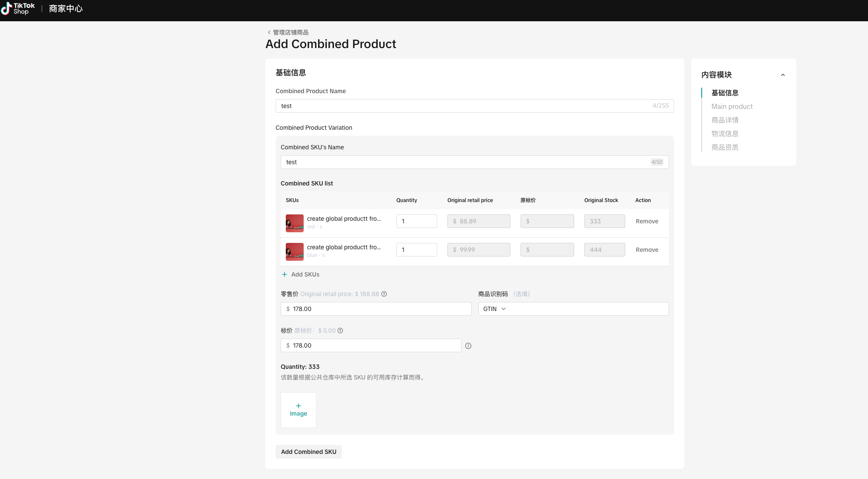Open the GTIN identifier type dropdown
Viewport: 868px width, 479px height.
(495, 309)
